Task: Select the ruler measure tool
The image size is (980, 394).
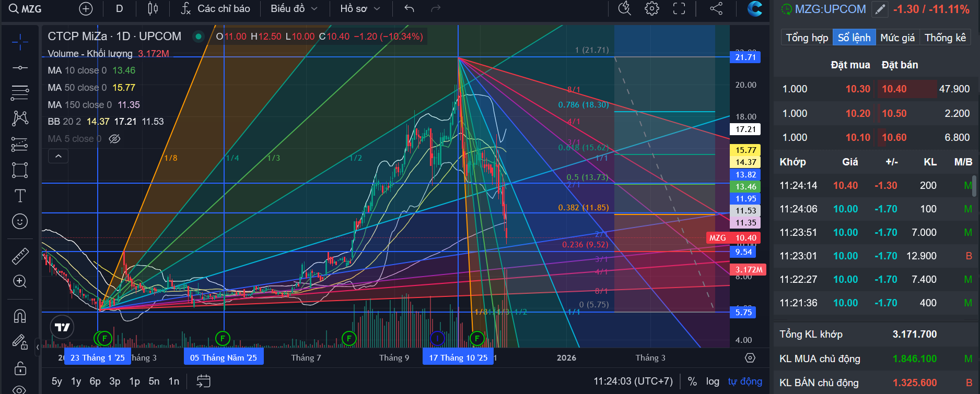Action: (x=20, y=256)
